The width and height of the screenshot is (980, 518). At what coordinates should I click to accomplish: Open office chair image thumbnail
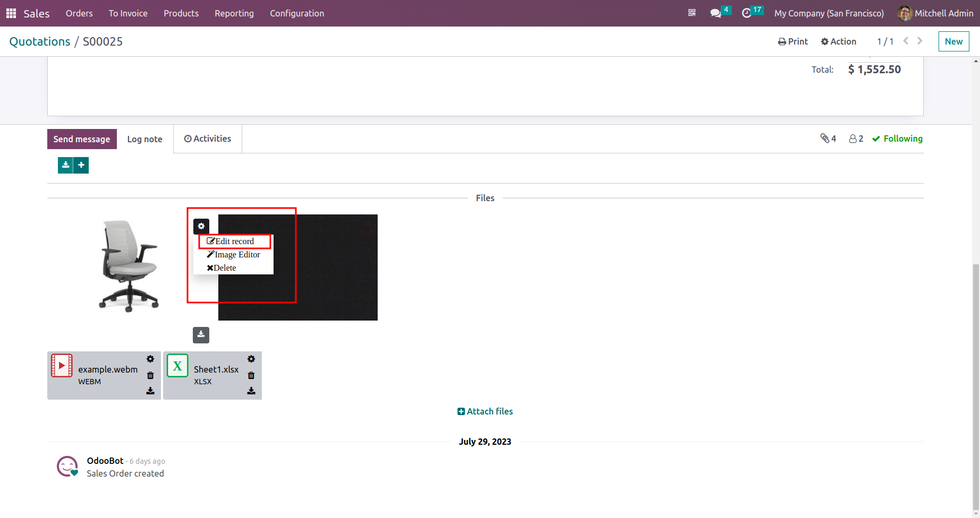pyautogui.click(x=129, y=266)
